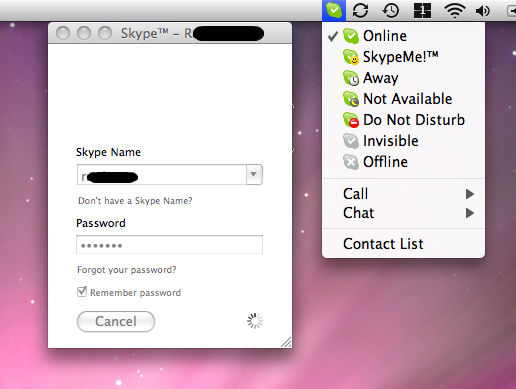Click the Skype window resize grip
Image resolution: width=516 pixels, height=389 pixels.
coord(286,342)
